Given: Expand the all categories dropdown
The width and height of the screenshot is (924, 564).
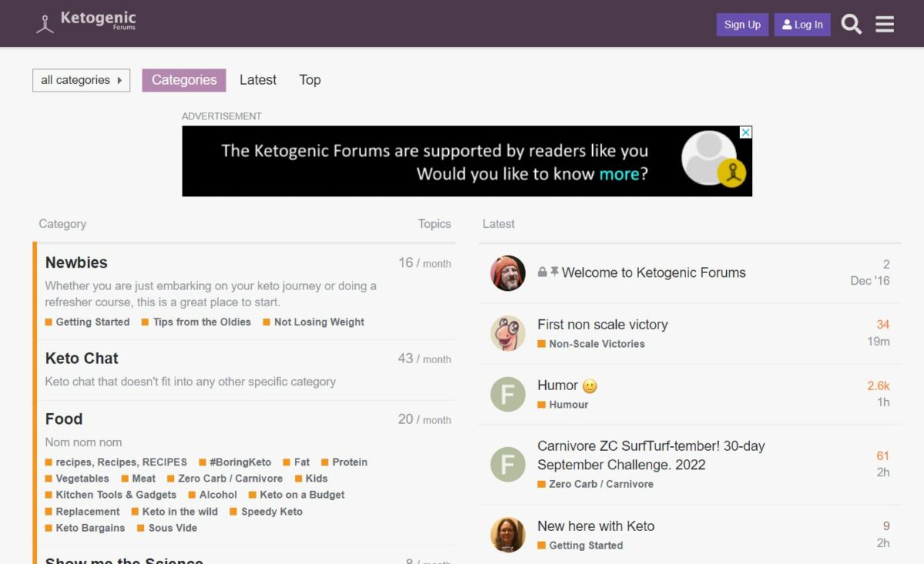Looking at the screenshot, I should coord(81,80).
